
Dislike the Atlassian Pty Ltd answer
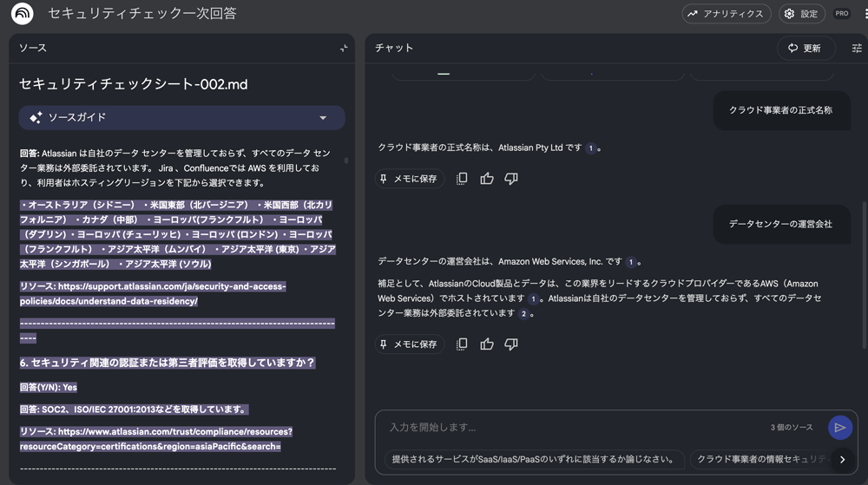point(511,179)
